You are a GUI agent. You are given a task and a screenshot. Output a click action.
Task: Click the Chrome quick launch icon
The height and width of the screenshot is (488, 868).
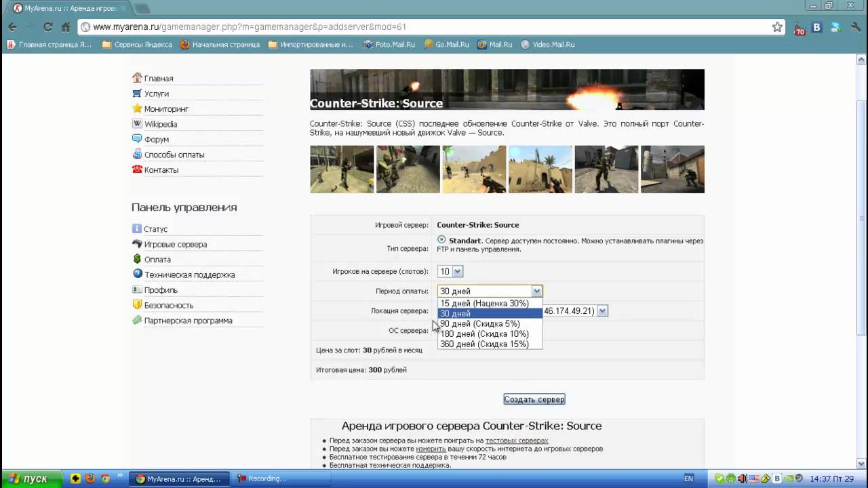[105, 479]
